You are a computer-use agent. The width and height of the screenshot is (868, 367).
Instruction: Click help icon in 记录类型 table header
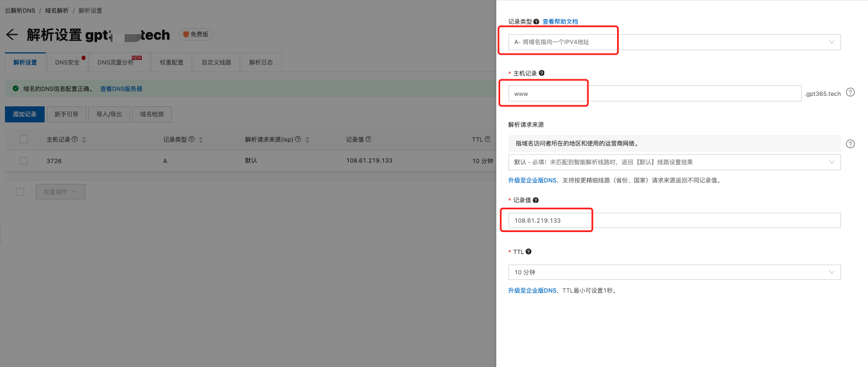pos(192,139)
